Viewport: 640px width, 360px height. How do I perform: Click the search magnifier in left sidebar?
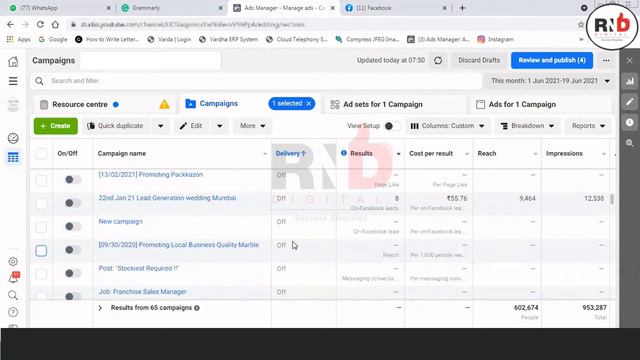click(x=13, y=295)
